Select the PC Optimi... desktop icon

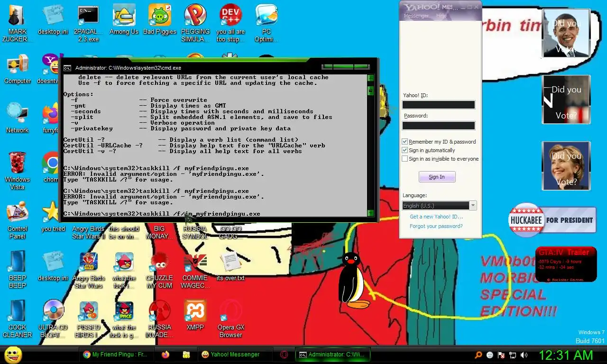coord(266,23)
